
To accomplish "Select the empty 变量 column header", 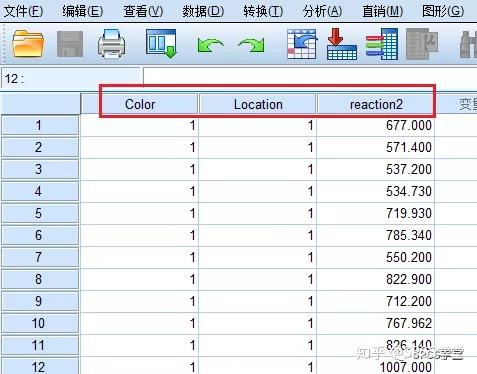I will (457, 104).
